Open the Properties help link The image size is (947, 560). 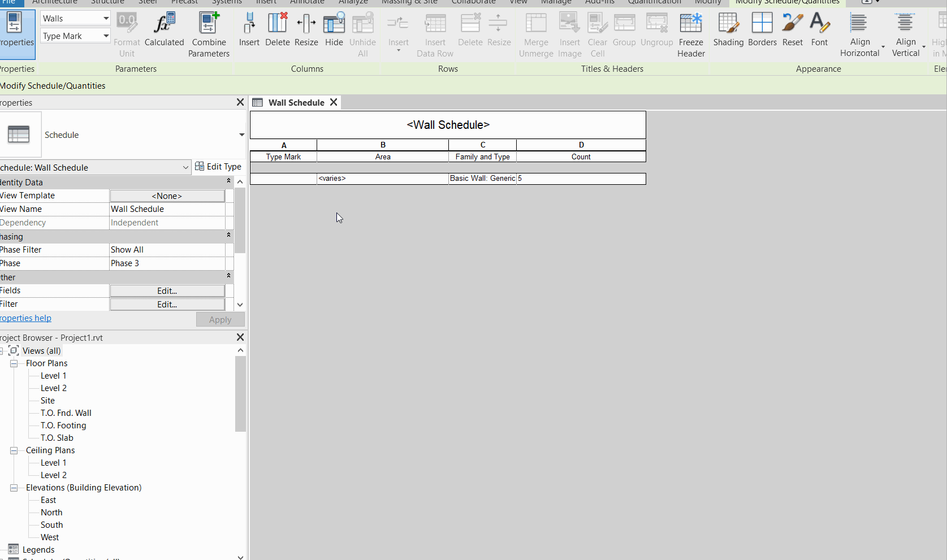(25, 318)
